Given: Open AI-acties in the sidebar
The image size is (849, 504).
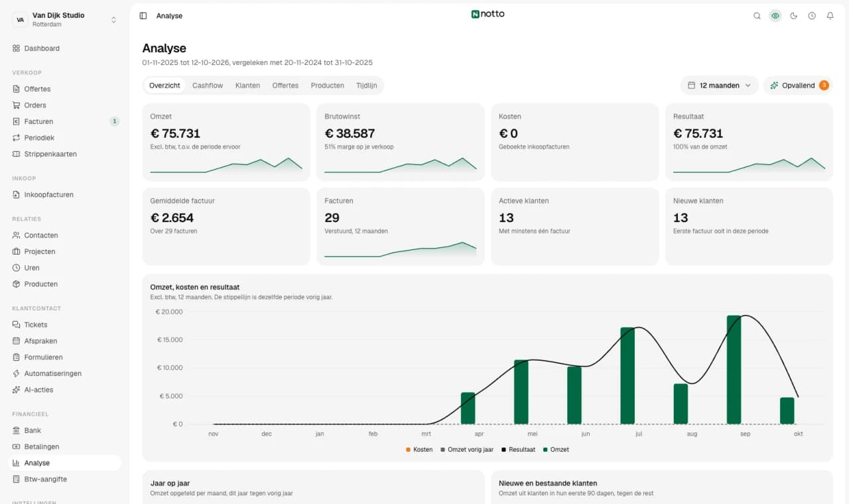Looking at the screenshot, I should point(65,390).
